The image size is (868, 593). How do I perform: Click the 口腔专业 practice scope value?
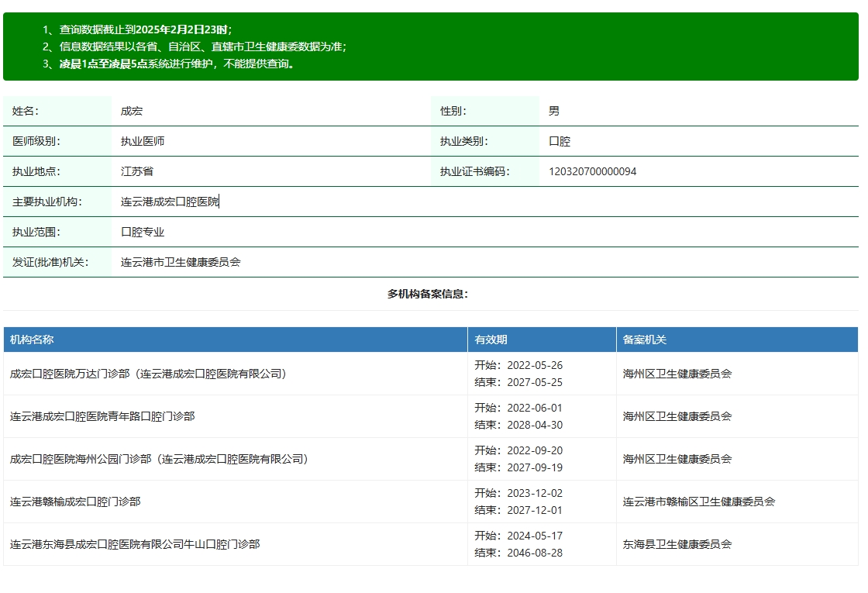coord(143,232)
